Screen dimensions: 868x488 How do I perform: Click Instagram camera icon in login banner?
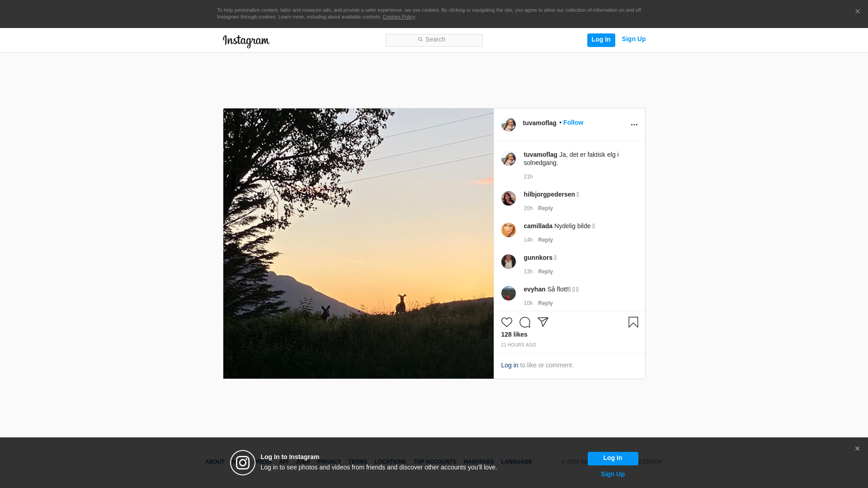[243, 463]
